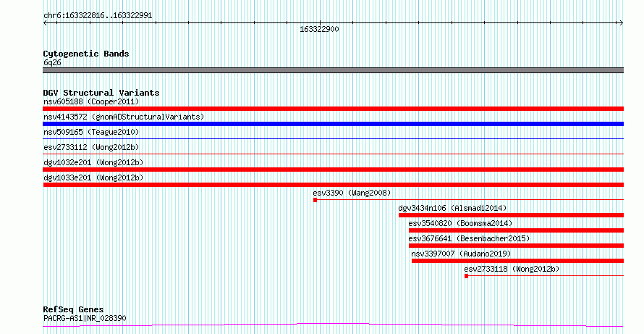Select the blue nsv4143572 variant bar

coord(334,124)
